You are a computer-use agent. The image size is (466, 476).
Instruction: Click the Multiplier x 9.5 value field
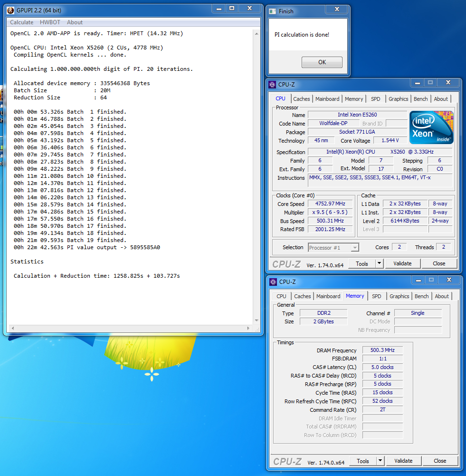click(330, 212)
